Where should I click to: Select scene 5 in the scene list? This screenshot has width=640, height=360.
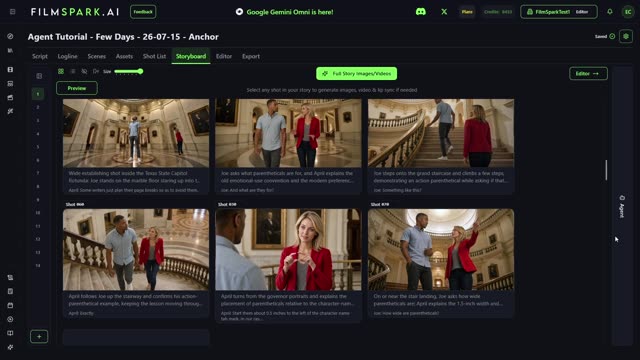(38, 147)
